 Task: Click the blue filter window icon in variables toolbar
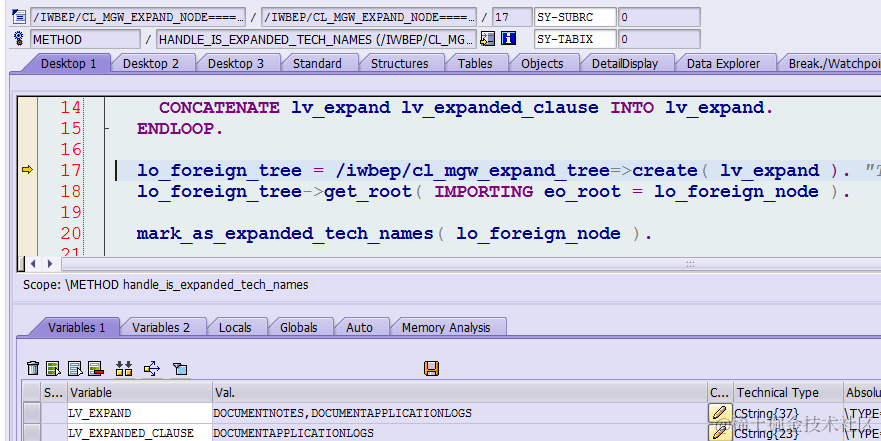point(180,369)
